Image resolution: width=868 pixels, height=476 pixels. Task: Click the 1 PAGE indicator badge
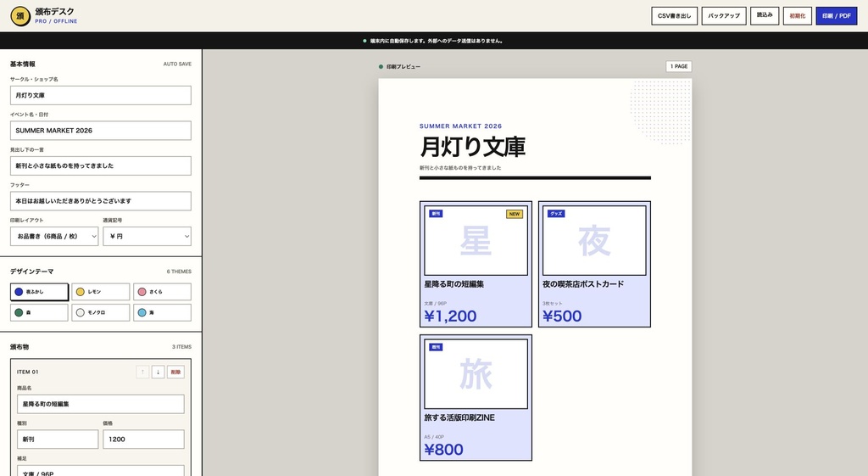(x=679, y=66)
